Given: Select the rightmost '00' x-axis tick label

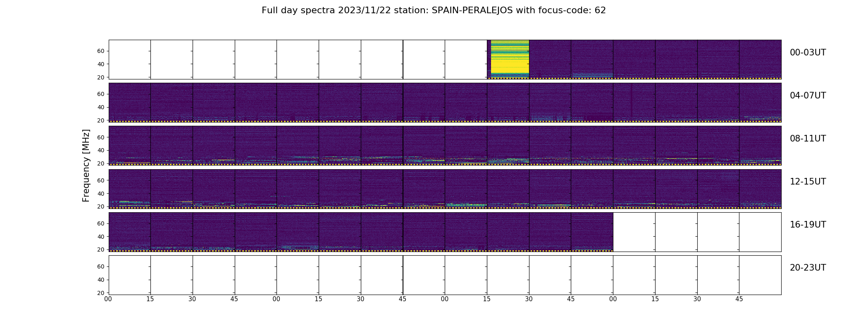Looking at the screenshot, I should [613, 299].
